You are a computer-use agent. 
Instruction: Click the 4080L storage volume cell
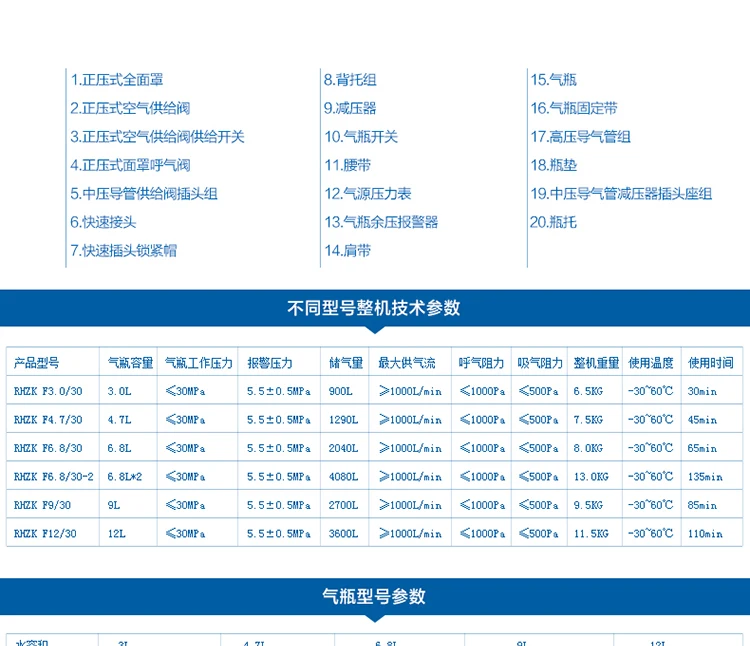click(344, 476)
